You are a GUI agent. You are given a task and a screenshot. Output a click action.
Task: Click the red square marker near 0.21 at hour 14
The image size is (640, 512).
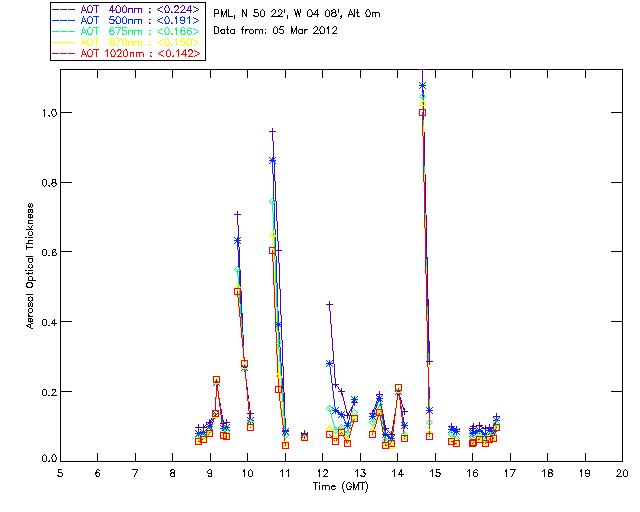click(x=398, y=387)
